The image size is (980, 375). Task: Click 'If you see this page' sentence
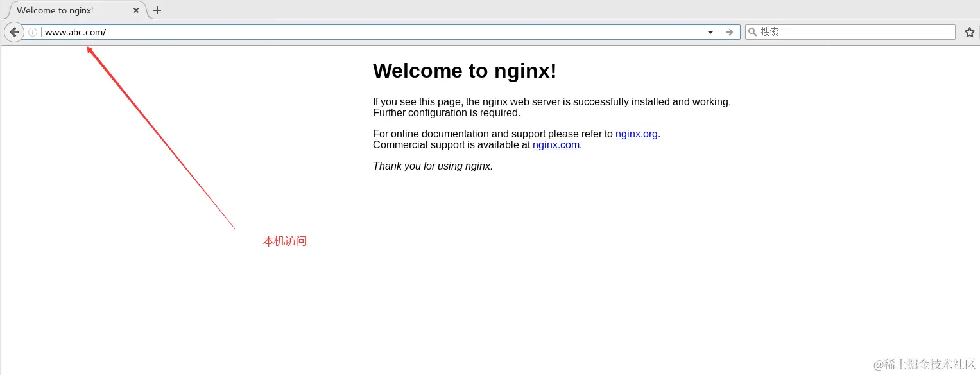(552, 102)
